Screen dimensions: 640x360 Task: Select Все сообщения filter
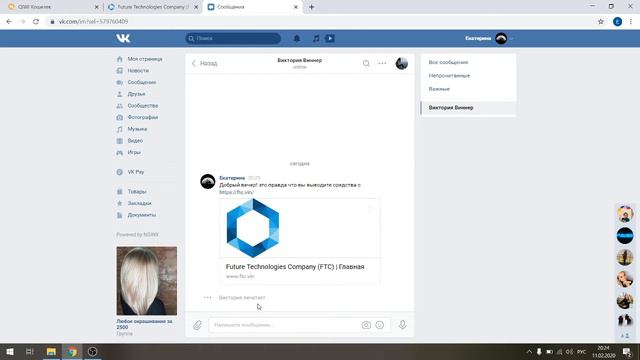click(x=448, y=62)
